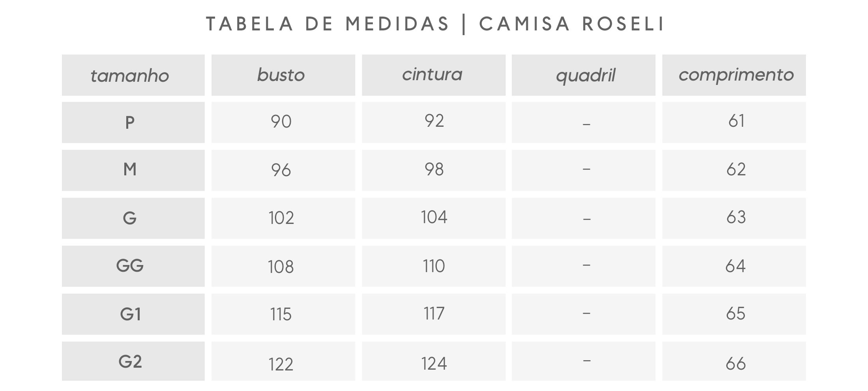868x391 pixels.
Task: Select comprimento value 61 for size P
Action: [736, 121]
